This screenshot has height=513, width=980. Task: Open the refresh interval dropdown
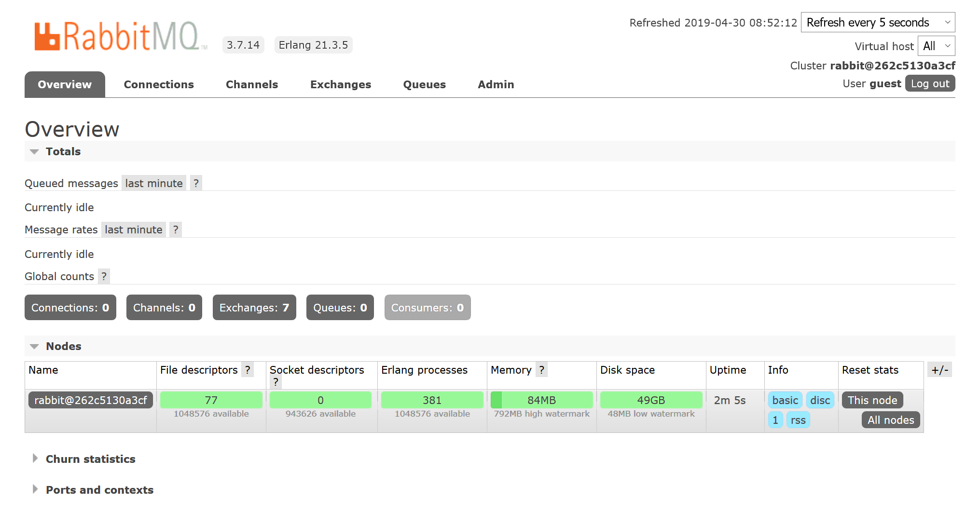coord(878,22)
